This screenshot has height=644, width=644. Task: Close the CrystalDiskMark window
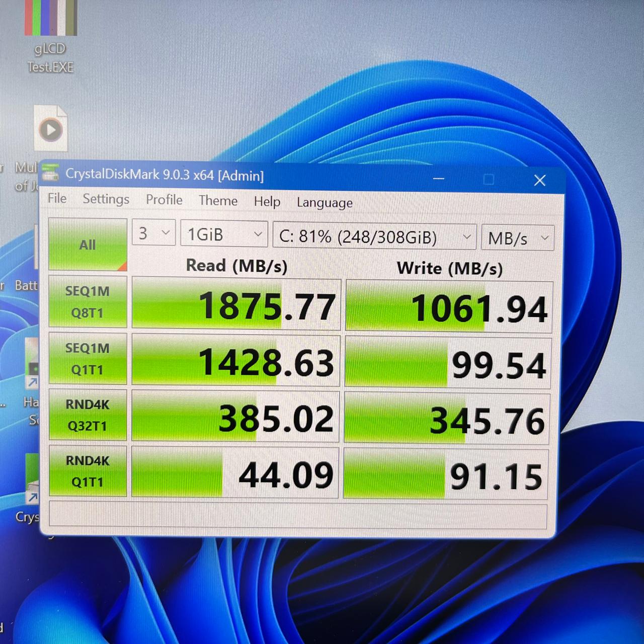pos(540,180)
